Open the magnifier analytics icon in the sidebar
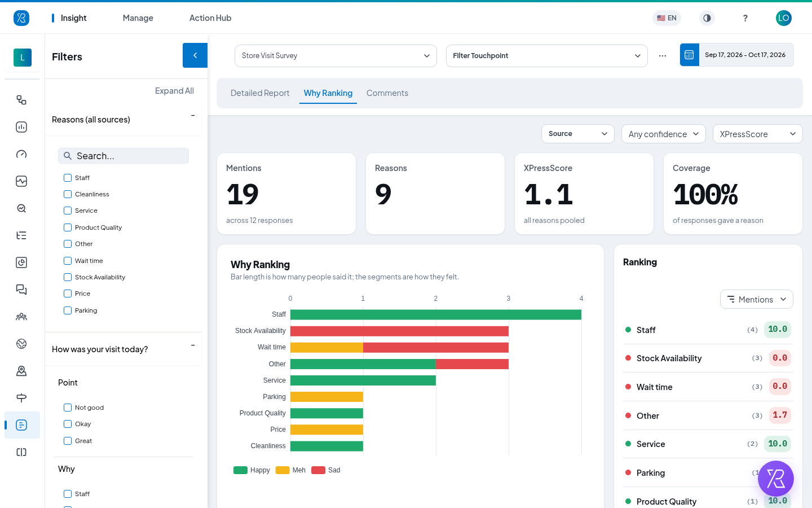This screenshot has height=508, width=812. pyautogui.click(x=21, y=208)
